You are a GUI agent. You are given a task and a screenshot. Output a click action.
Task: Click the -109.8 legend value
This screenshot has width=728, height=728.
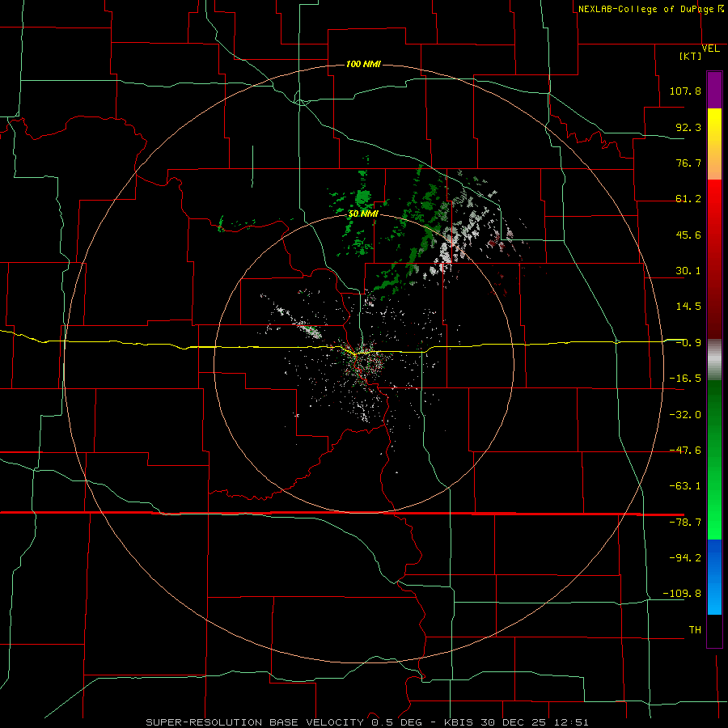pyautogui.click(x=683, y=594)
